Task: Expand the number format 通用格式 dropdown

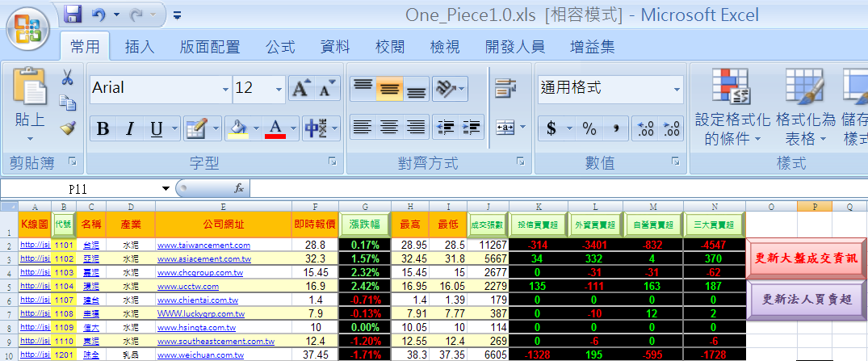Action: click(677, 89)
